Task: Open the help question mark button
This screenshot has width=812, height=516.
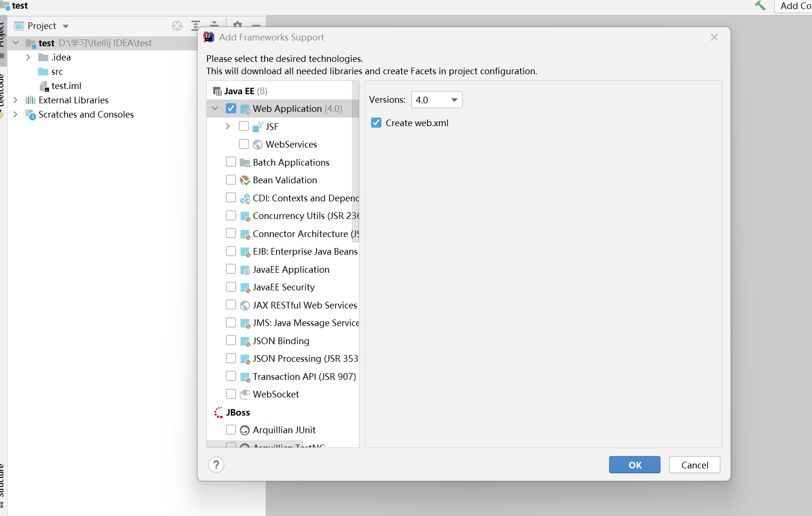Action: click(x=216, y=465)
